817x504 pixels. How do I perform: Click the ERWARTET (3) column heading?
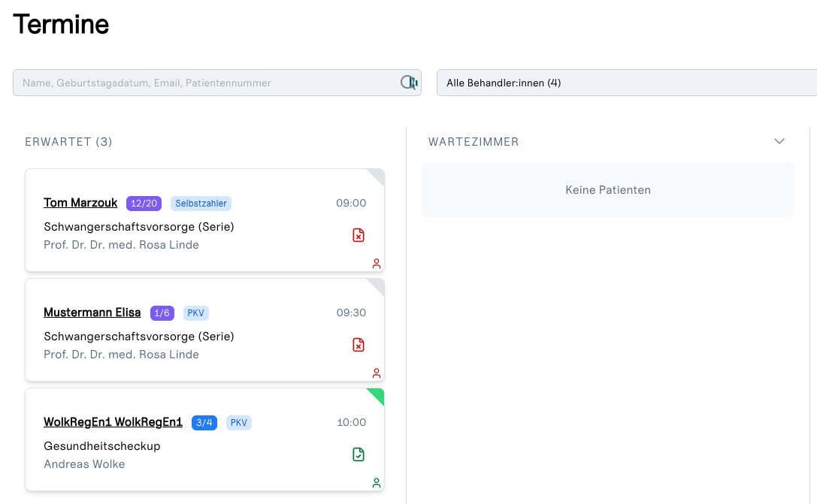pyautogui.click(x=69, y=142)
